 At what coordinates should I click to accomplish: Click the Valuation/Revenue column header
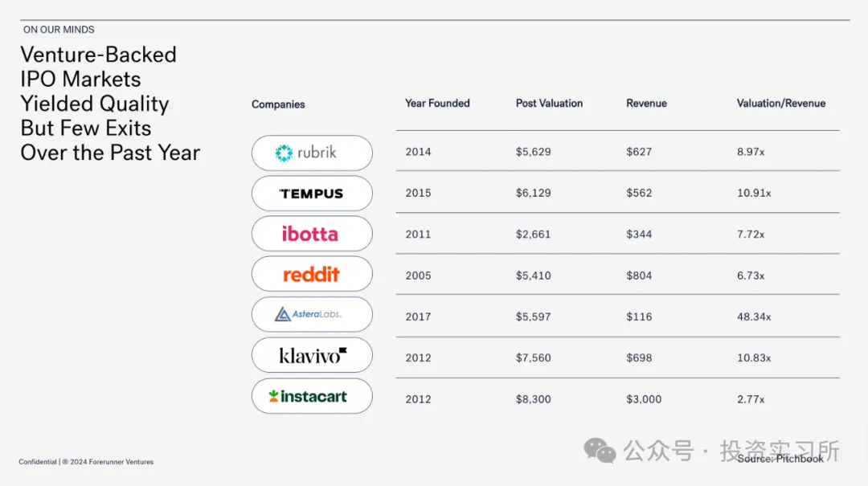click(781, 104)
